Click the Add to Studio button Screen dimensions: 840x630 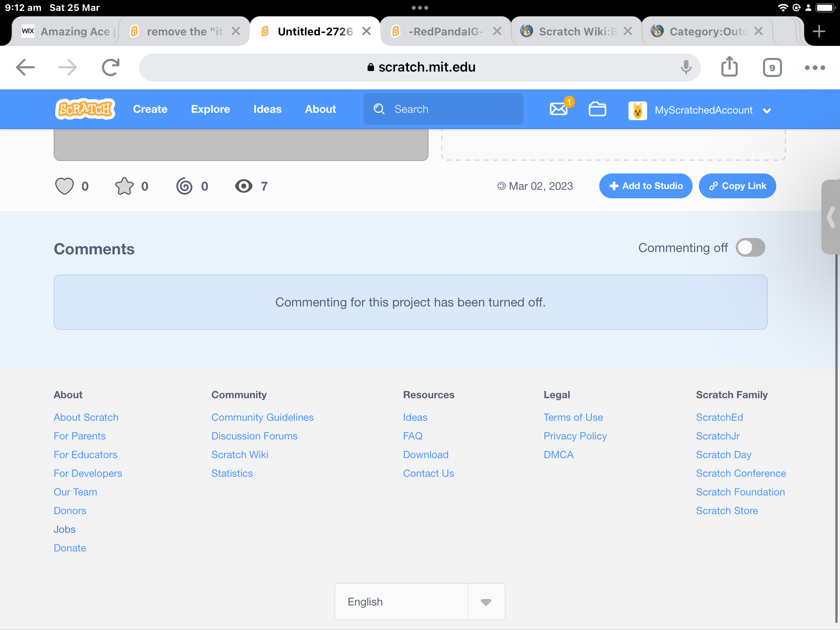click(645, 186)
